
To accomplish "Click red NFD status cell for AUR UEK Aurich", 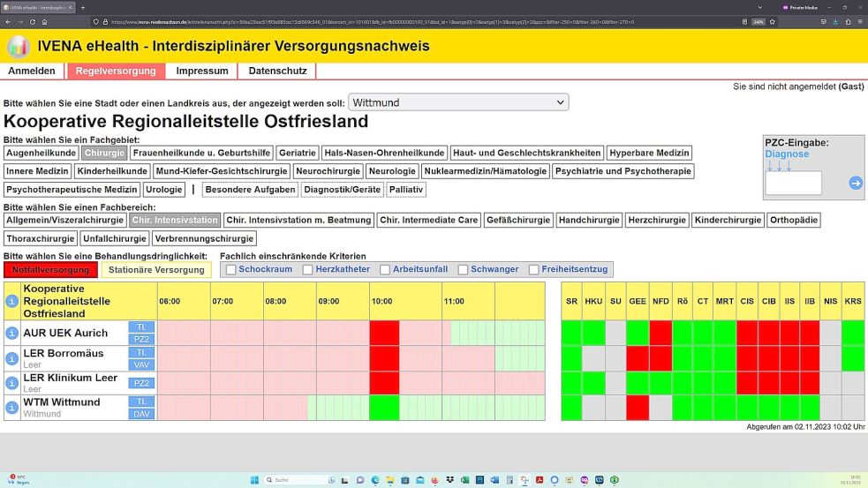I will click(x=660, y=333).
